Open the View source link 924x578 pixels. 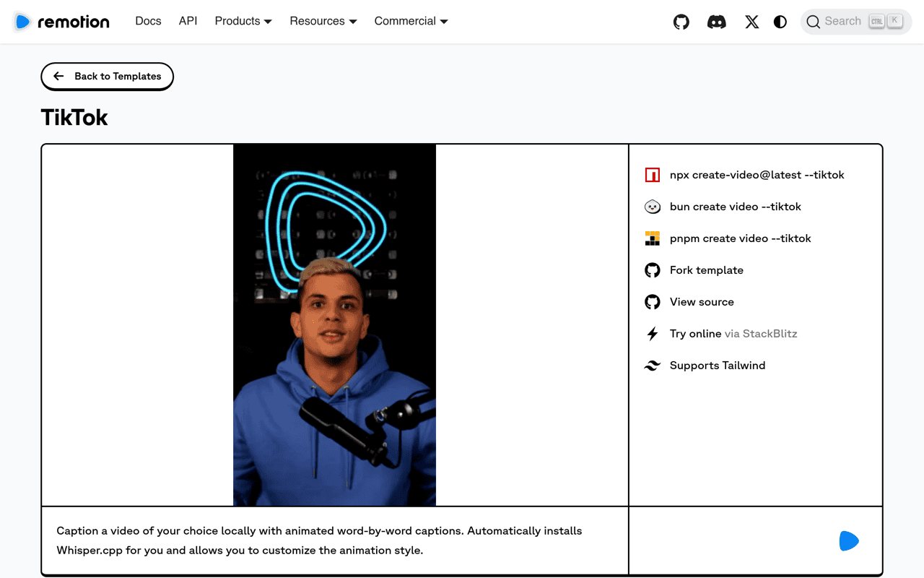702,302
